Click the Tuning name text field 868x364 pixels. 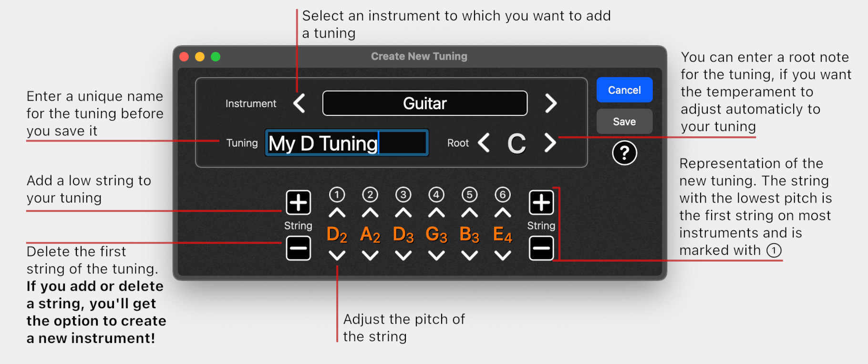pyautogui.click(x=347, y=143)
